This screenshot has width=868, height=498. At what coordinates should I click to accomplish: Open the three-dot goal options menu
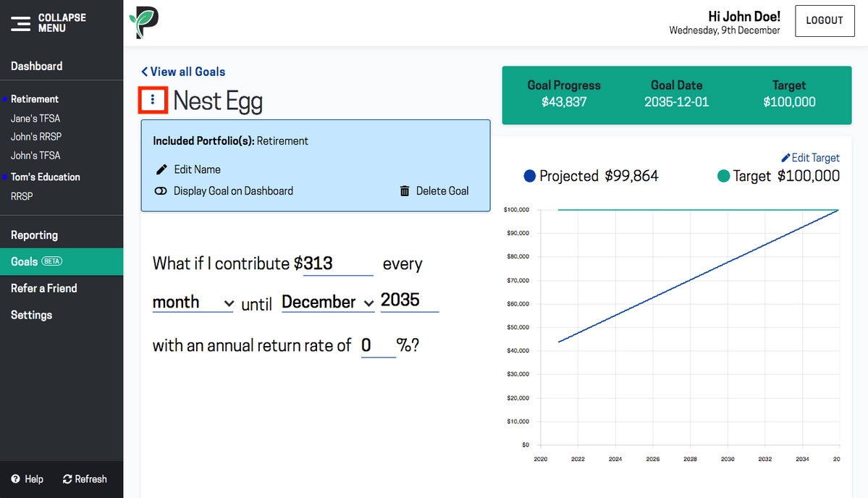153,100
